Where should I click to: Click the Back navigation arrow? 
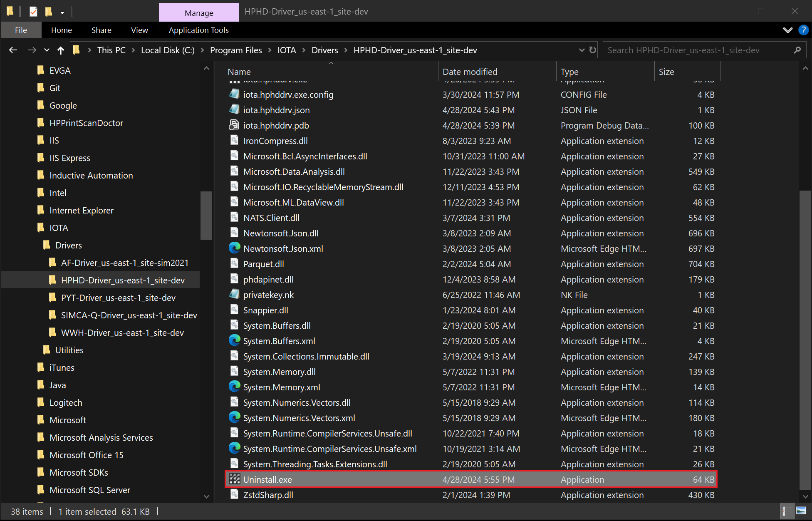point(13,50)
